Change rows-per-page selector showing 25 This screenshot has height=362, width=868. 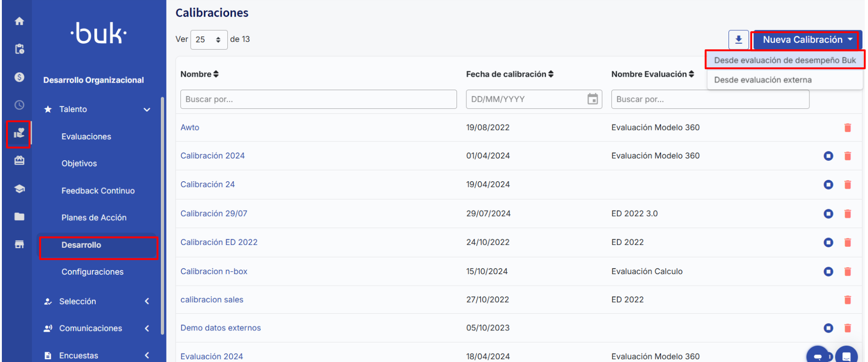point(209,40)
